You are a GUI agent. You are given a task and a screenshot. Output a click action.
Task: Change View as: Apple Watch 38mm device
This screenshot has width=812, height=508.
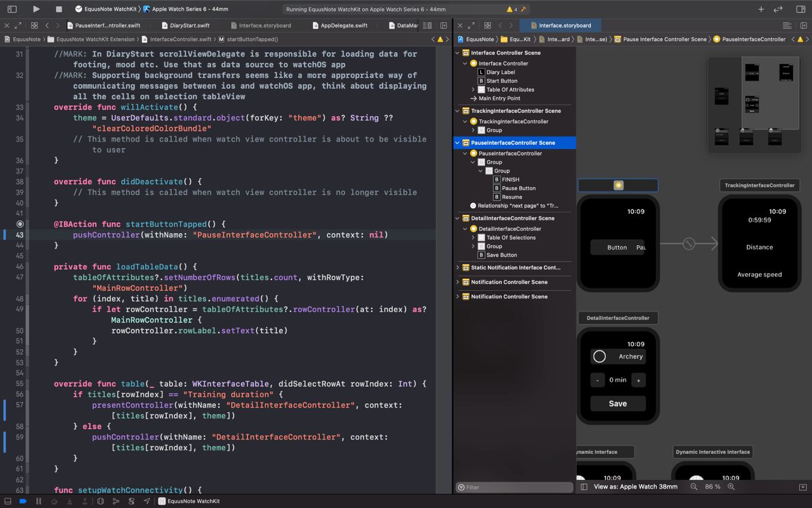click(x=635, y=486)
